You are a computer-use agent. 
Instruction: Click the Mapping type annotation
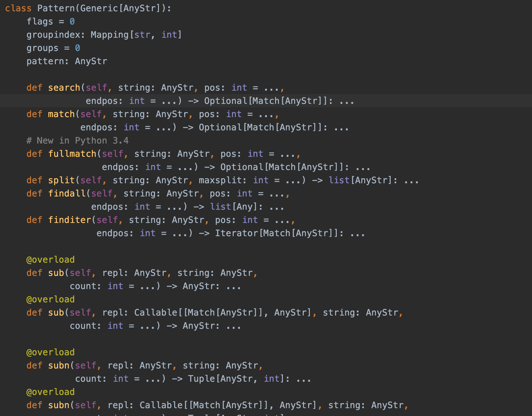coord(109,35)
